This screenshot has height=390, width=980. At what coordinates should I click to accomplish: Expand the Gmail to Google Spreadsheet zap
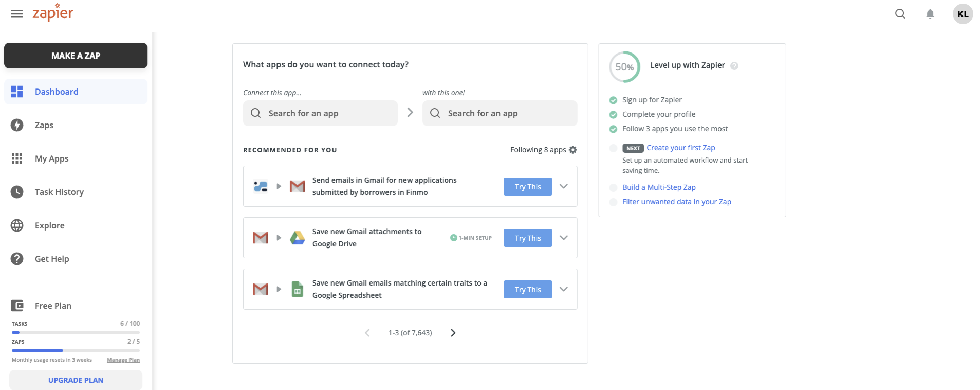click(x=564, y=289)
